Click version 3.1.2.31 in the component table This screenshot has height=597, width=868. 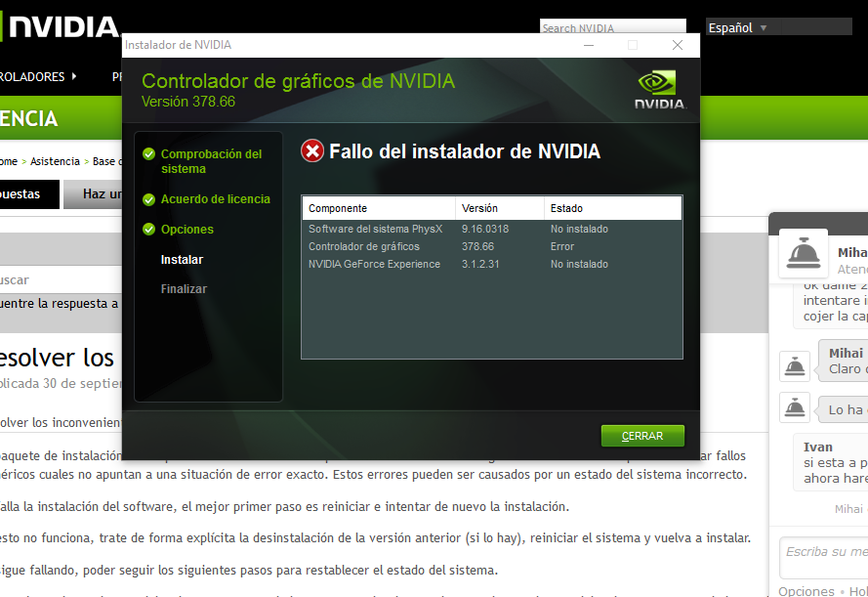(x=480, y=264)
